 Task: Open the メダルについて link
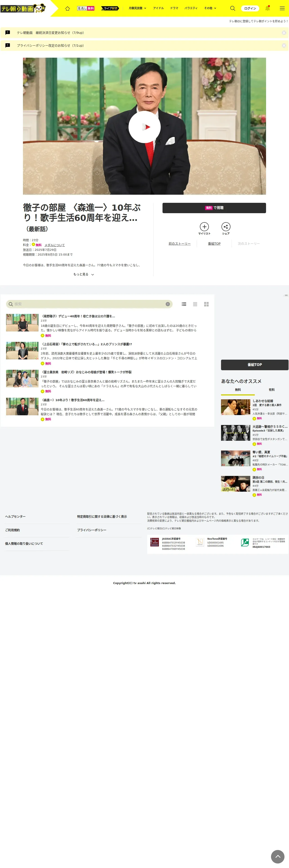pyautogui.click(x=54, y=245)
